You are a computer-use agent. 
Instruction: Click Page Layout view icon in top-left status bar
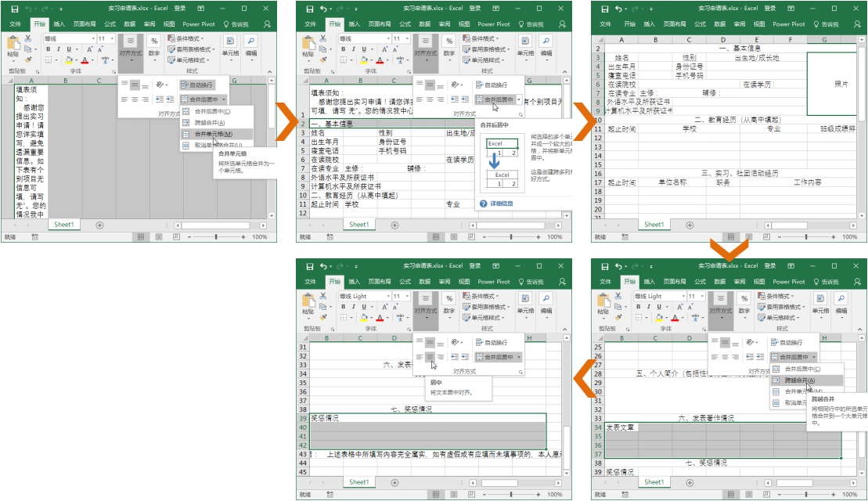coord(159,237)
